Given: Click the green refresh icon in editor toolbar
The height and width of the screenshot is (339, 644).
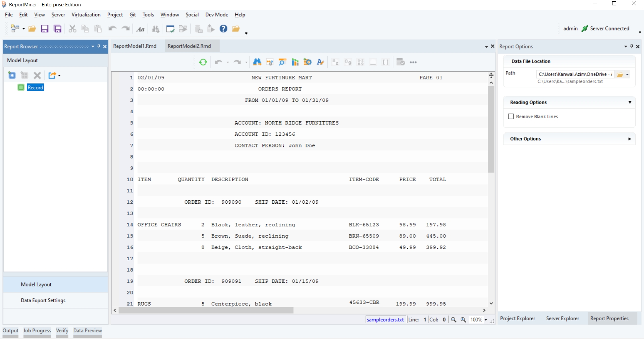Looking at the screenshot, I should coord(203,62).
